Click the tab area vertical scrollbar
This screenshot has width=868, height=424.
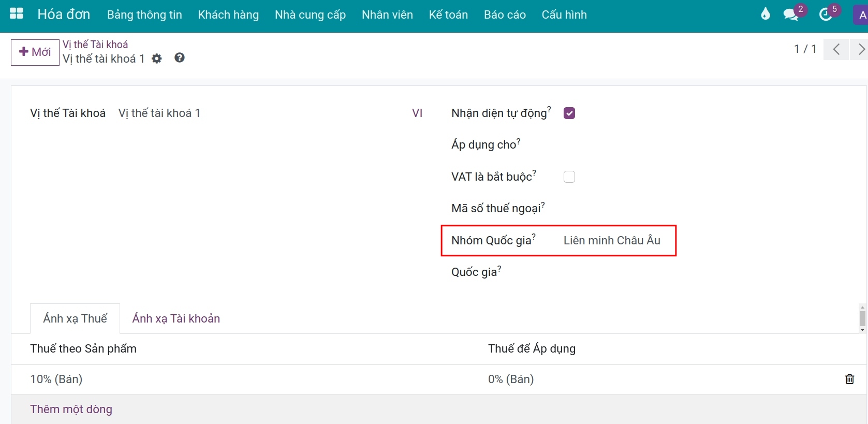(862, 318)
